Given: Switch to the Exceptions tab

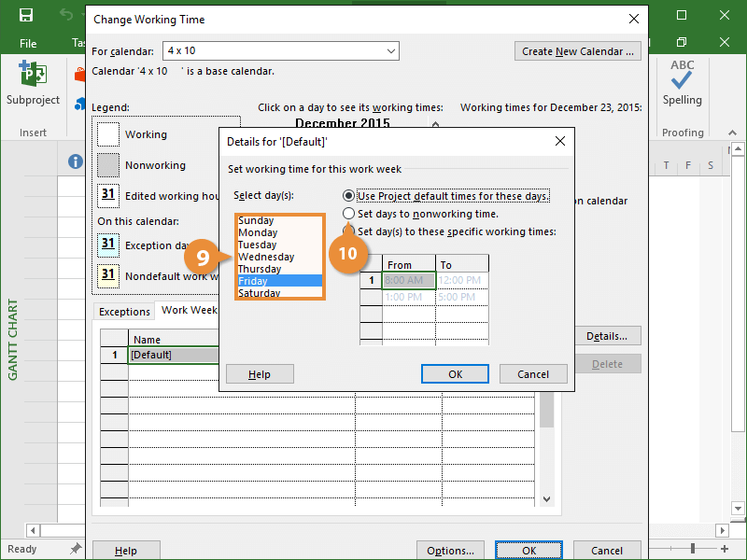Looking at the screenshot, I should coord(124,312).
